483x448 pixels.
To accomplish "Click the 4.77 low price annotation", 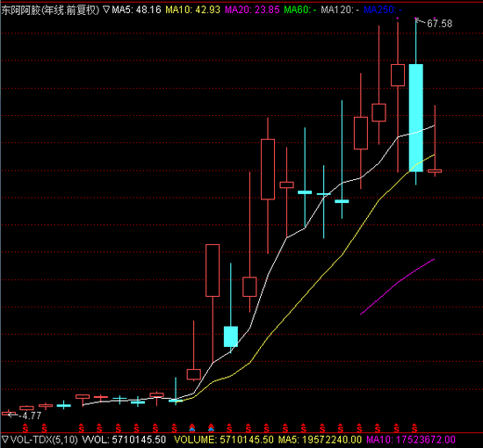I will 30,416.
